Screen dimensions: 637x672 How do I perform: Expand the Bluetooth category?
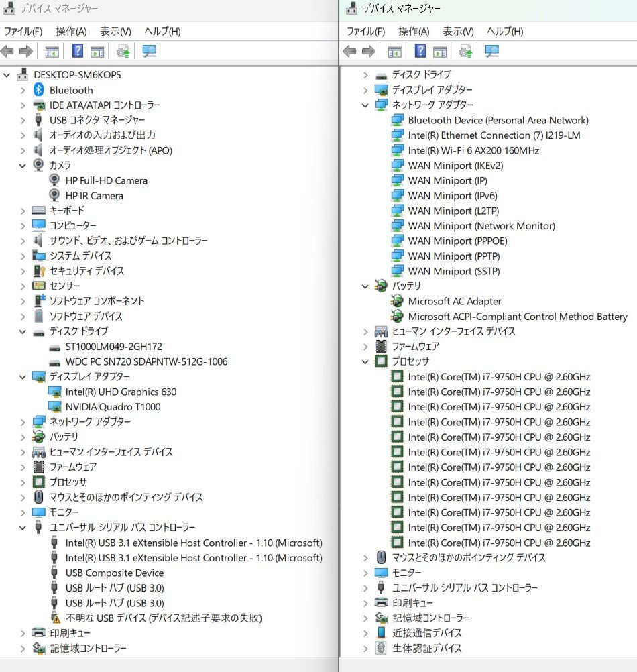[x=23, y=90]
